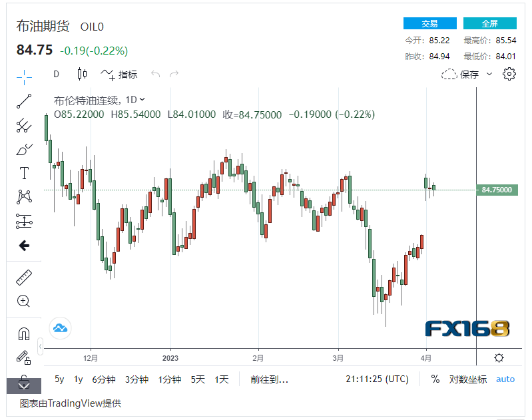Viewport: 532px width, 420px height.
Task: Select the crosshair cursor tool
Action: pos(24,77)
